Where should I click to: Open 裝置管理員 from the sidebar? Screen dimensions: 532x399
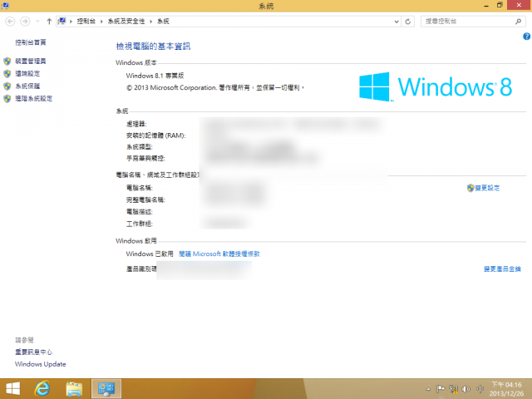31,61
